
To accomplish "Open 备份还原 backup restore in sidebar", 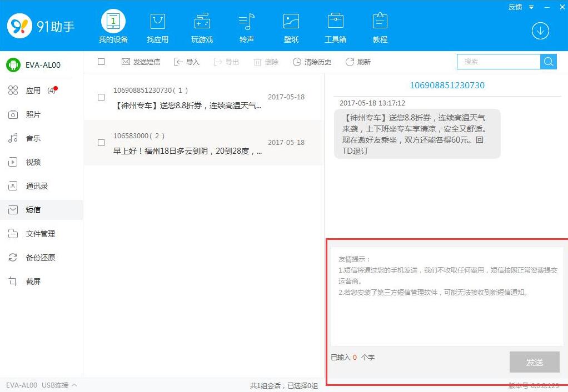I will click(41, 258).
